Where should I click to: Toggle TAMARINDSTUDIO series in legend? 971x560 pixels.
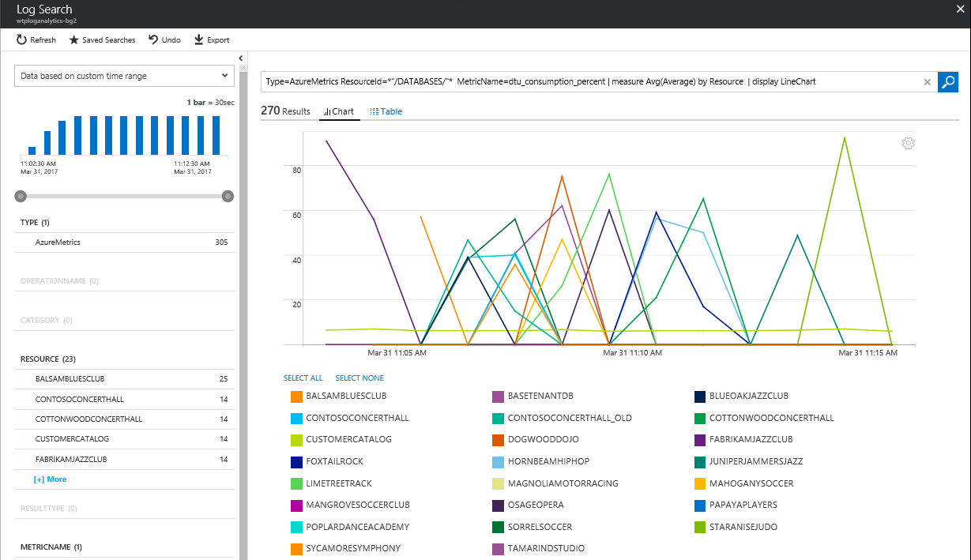click(x=539, y=548)
